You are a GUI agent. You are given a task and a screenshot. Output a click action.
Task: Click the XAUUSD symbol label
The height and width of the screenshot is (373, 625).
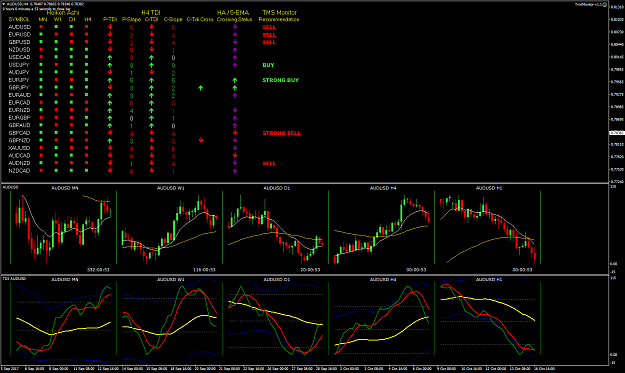coord(20,148)
